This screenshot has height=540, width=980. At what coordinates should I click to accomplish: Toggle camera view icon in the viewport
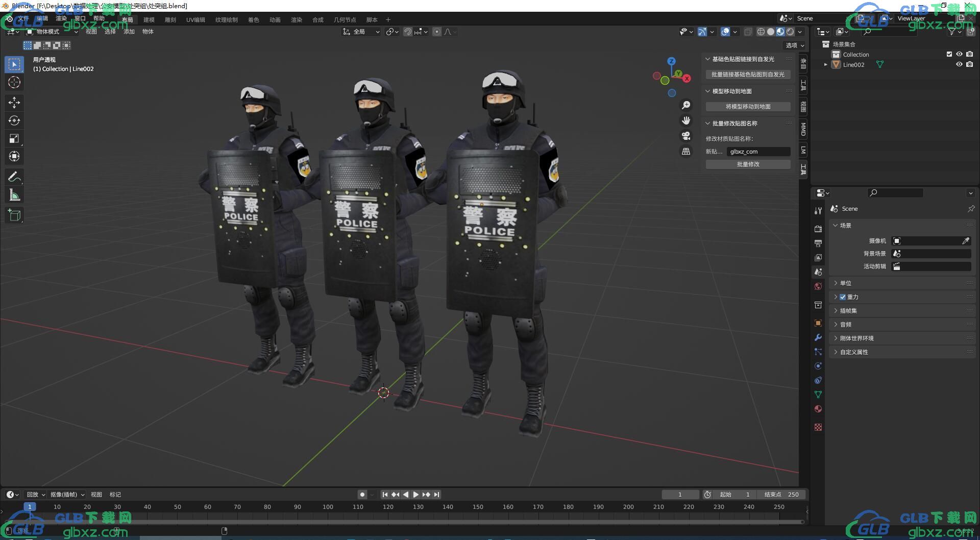click(x=686, y=136)
